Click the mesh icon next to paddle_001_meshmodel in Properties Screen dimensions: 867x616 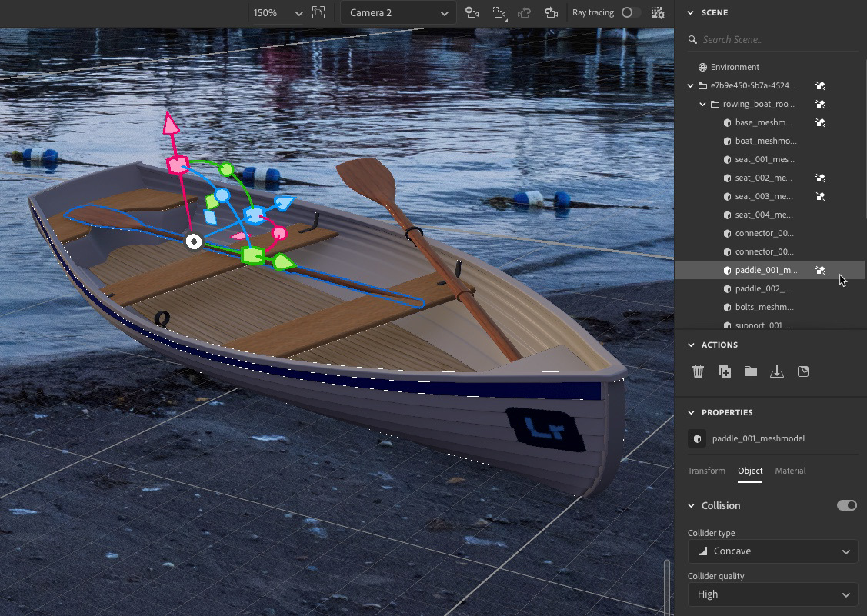click(697, 438)
